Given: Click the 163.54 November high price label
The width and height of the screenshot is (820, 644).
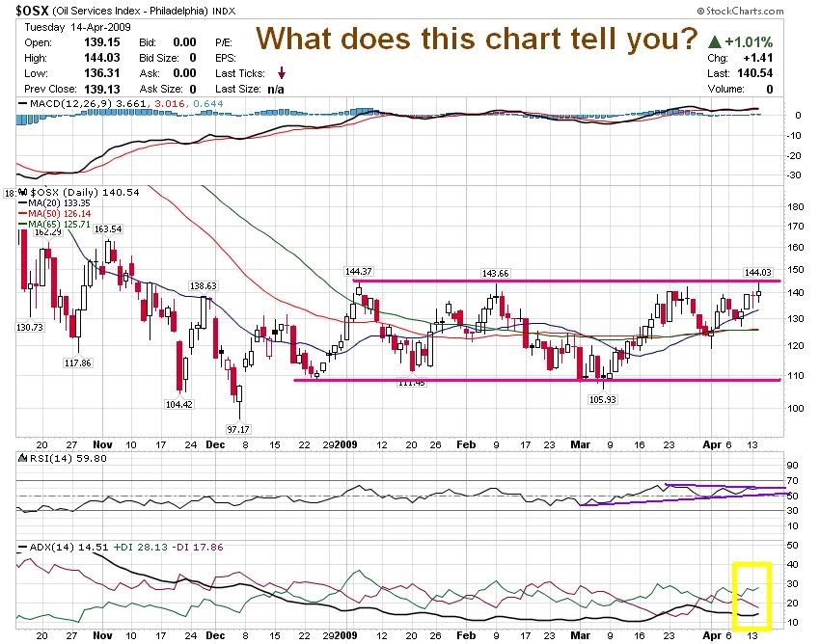Looking at the screenshot, I should click(x=108, y=228).
